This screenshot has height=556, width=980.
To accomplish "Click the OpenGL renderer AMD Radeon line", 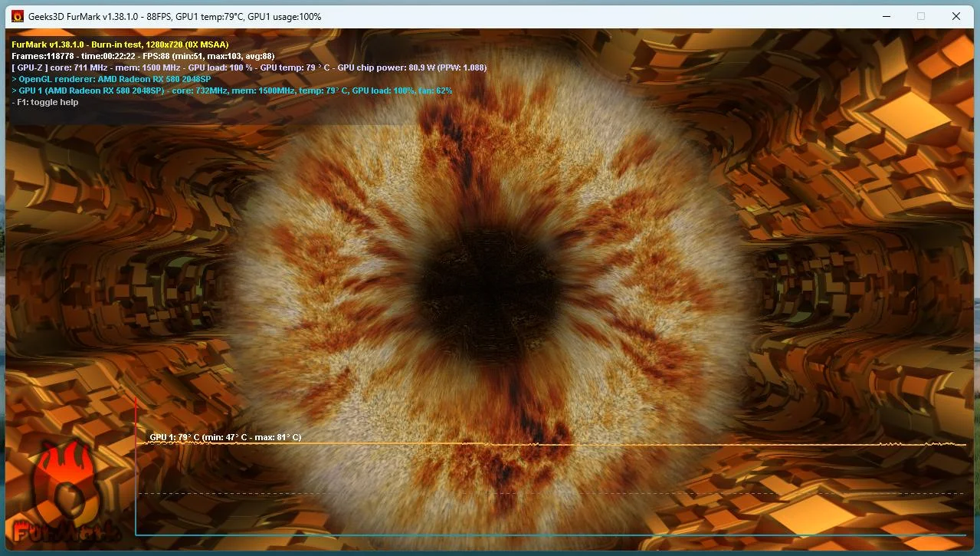I will (x=111, y=79).
